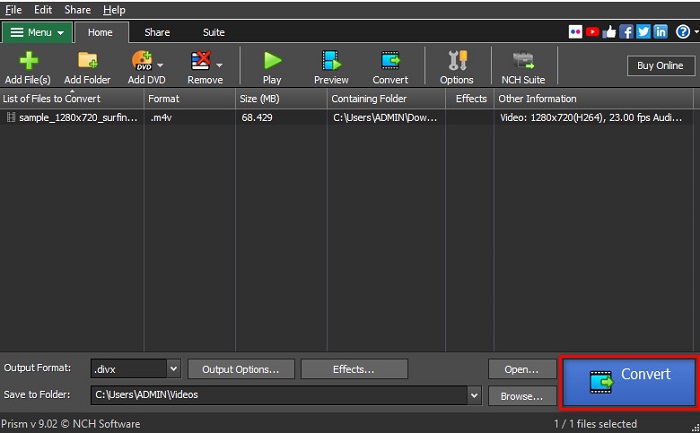Expand the Remove dropdown arrow
Screen dimensions: 700x433
219,65
